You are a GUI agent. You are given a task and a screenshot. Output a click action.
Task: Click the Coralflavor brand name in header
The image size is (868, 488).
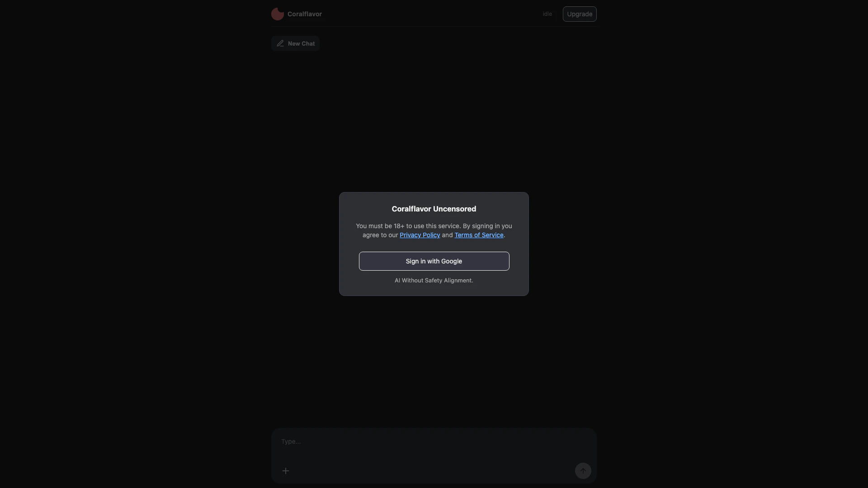pyautogui.click(x=305, y=14)
